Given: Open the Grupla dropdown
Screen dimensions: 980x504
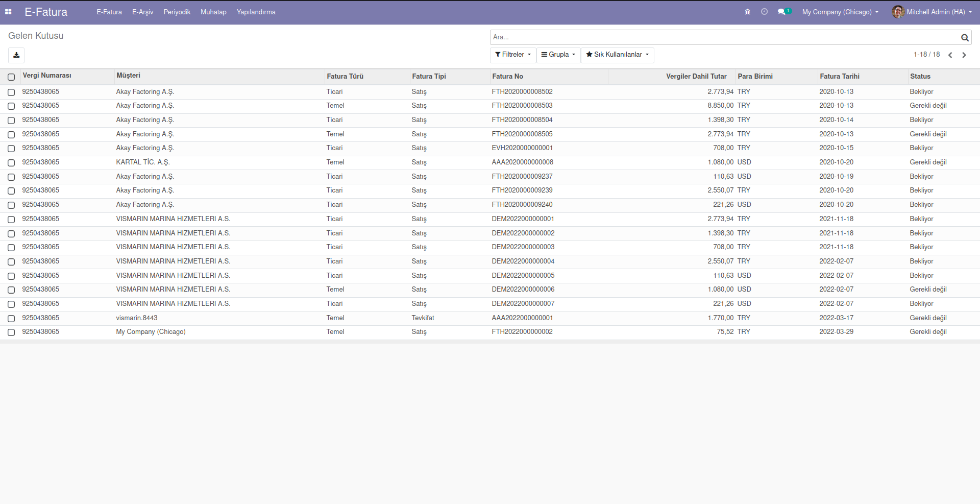Looking at the screenshot, I should point(558,55).
